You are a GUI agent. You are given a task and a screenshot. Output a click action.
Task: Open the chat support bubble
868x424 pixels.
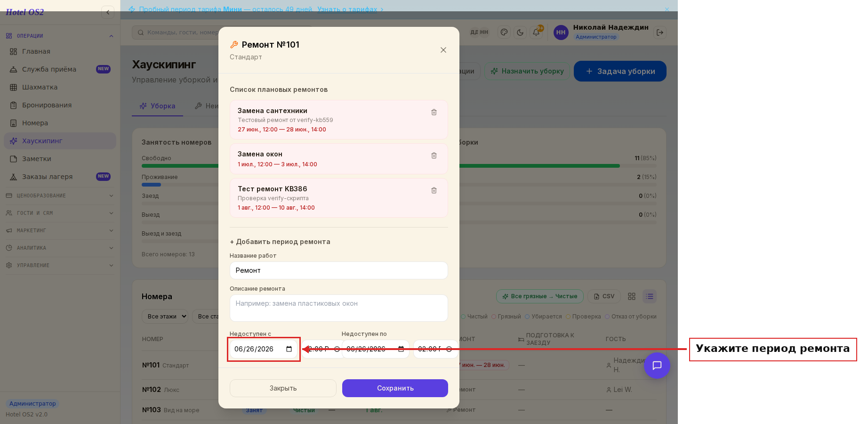[657, 366]
